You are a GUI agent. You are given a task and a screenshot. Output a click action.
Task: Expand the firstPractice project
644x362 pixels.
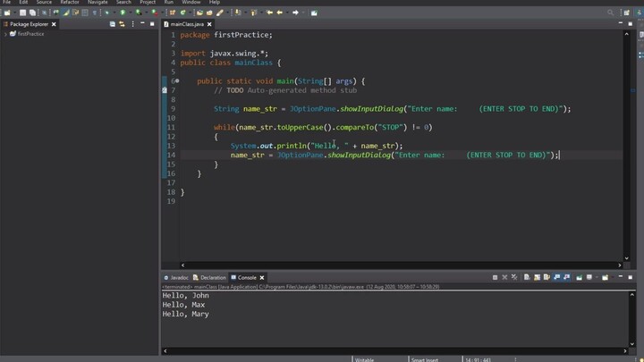click(x=5, y=34)
